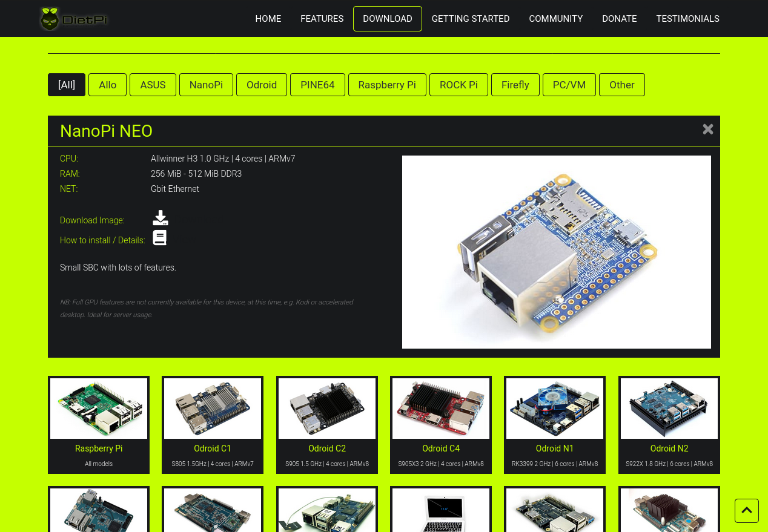Click the DONATE link
The height and width of the screenshot is (532, 768).
point(619,19)
